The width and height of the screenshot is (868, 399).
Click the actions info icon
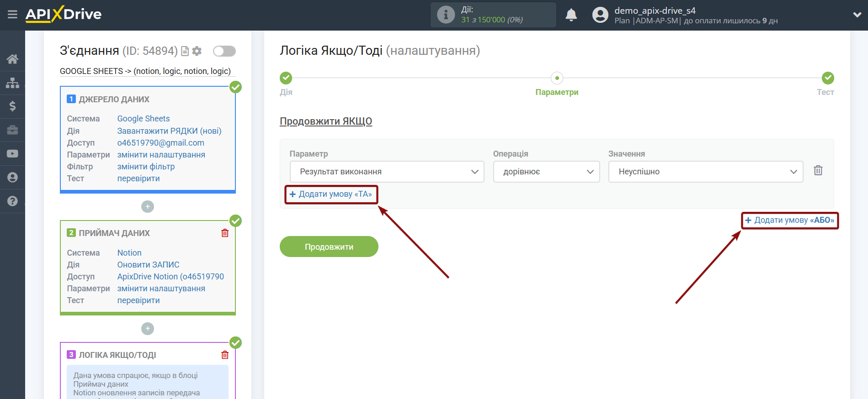446,15
